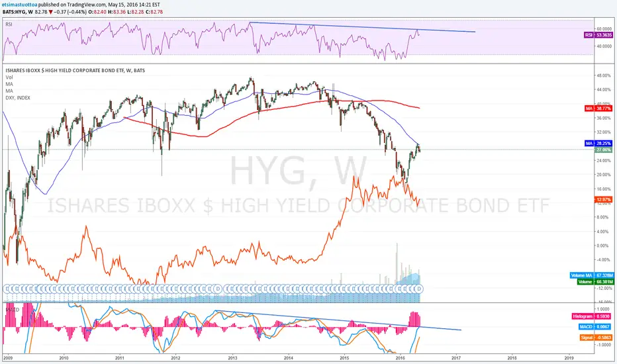Viewport: 617px width, 364px height.
Task: Click the 2013 time axis label
Action: pos(232,358)
